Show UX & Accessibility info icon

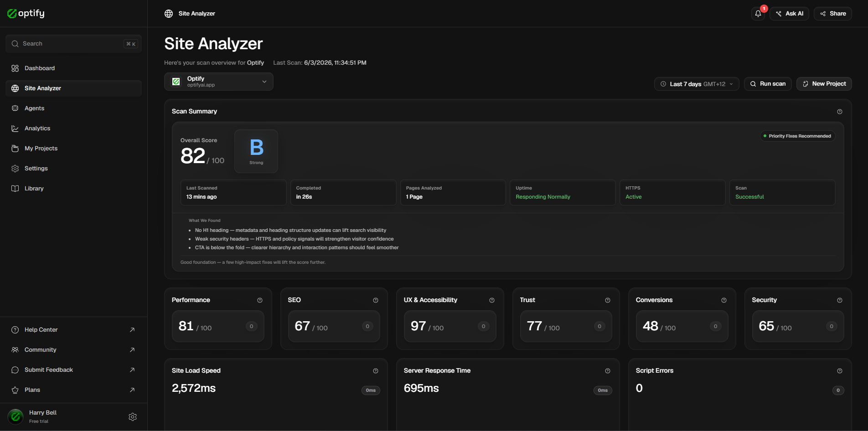(492, 300)
